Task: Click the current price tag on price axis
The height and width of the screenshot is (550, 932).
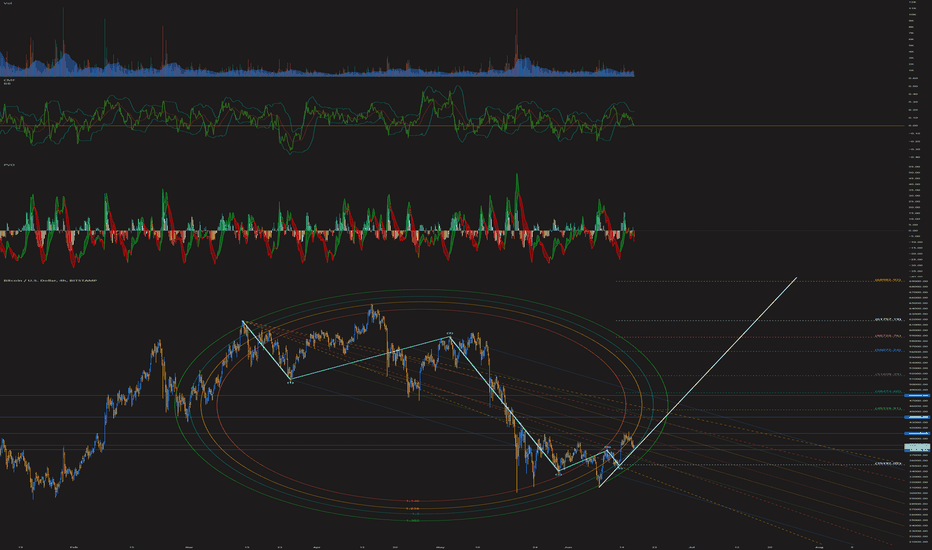Action: 917,446
